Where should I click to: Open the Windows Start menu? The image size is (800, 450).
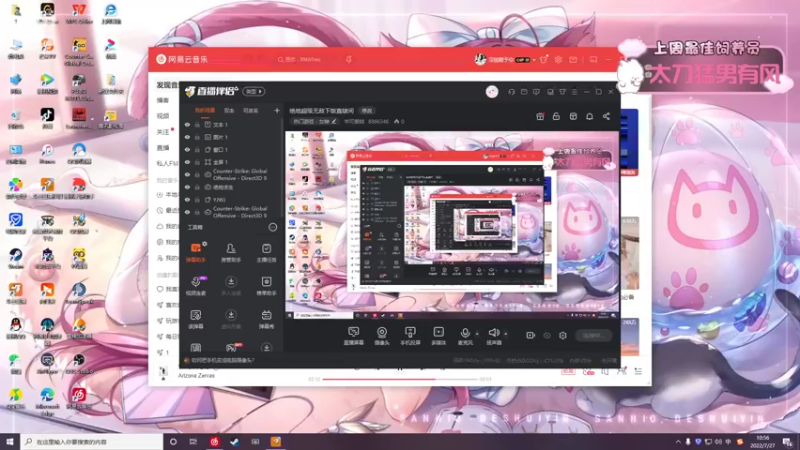pos(10,442)
